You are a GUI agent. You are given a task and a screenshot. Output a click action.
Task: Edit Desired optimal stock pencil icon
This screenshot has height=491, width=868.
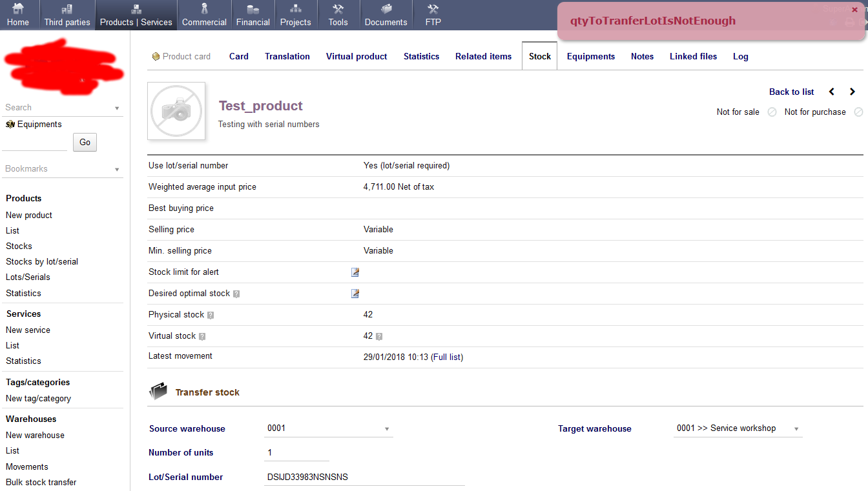(x=355, y=294)
